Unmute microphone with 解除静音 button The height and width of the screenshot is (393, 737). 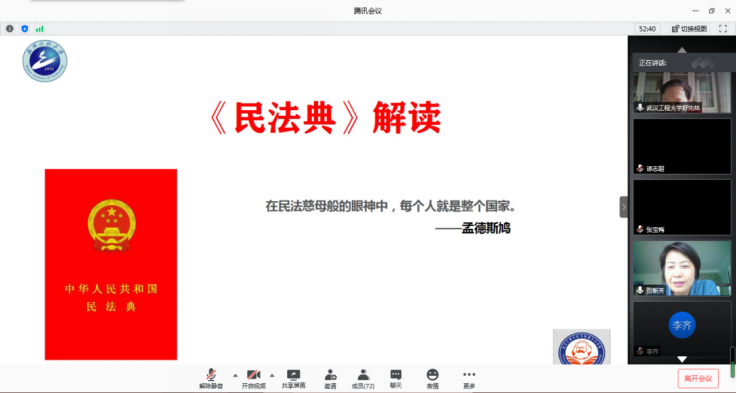click(211, 379)
